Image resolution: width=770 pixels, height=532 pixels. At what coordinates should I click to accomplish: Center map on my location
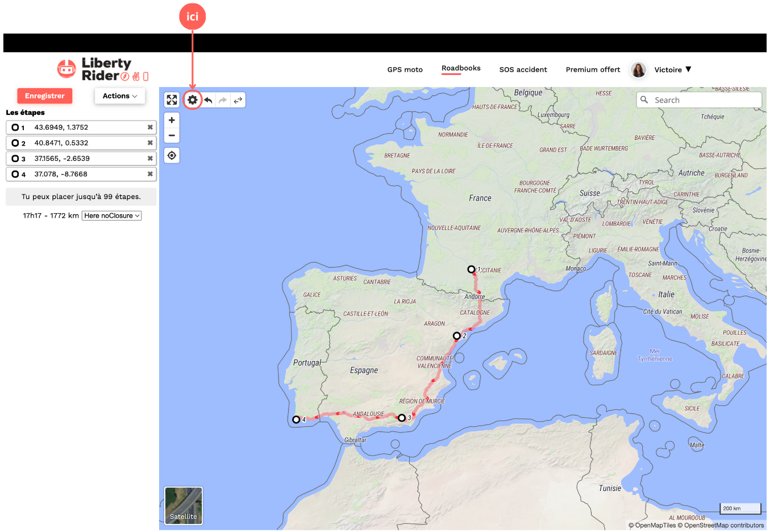[x=172, y=155]
